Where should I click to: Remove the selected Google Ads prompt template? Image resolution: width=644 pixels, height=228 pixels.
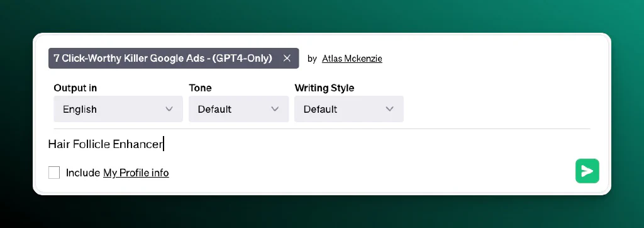click(x=287, y=59)
